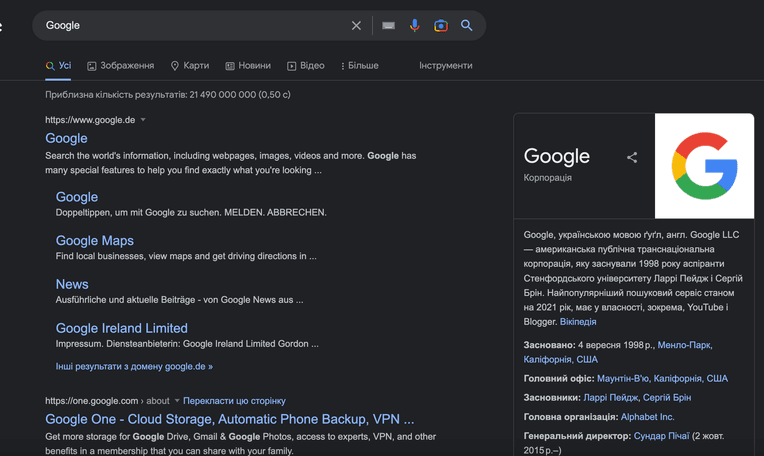Switch to the Зображення tab

[x=120, y=66]
